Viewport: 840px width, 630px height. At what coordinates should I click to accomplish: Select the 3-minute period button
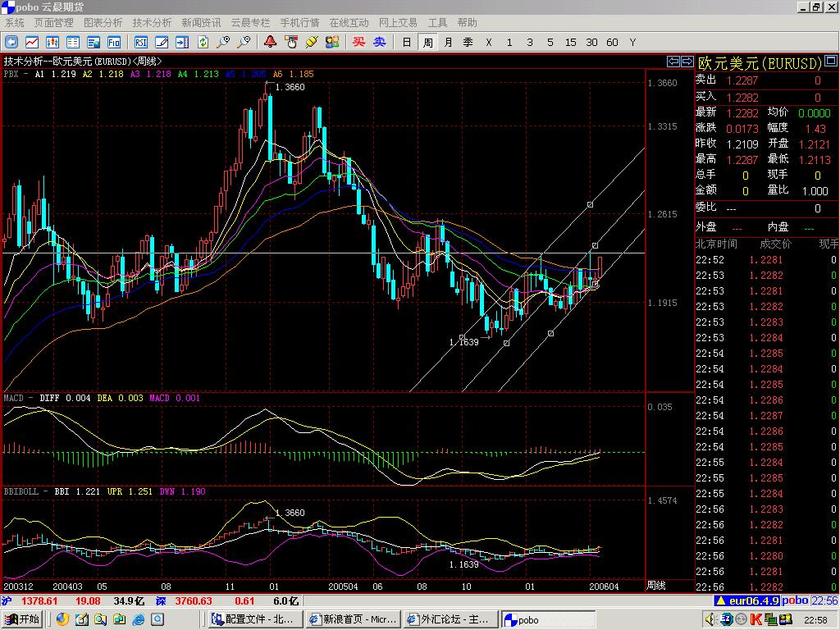coord(530,43)
